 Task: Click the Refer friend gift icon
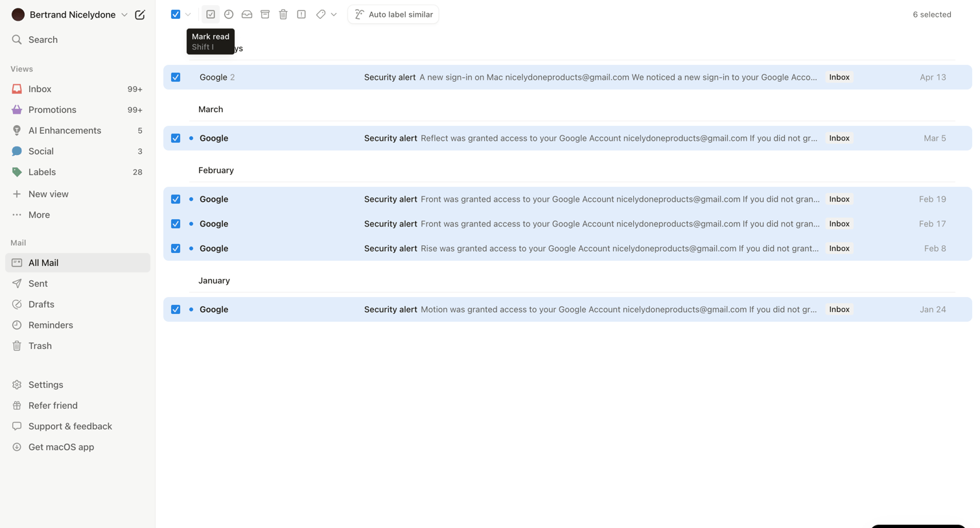pos(17,405)
